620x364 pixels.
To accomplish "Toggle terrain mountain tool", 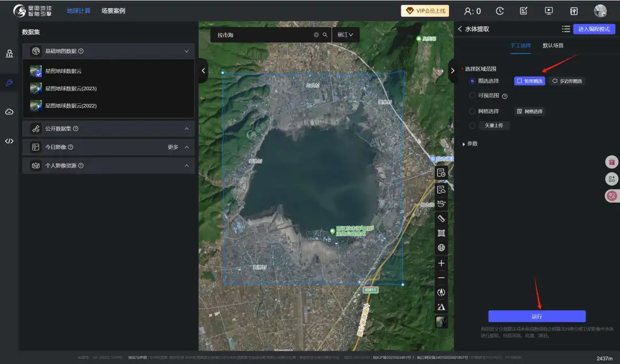I will [x=441, y=307].
